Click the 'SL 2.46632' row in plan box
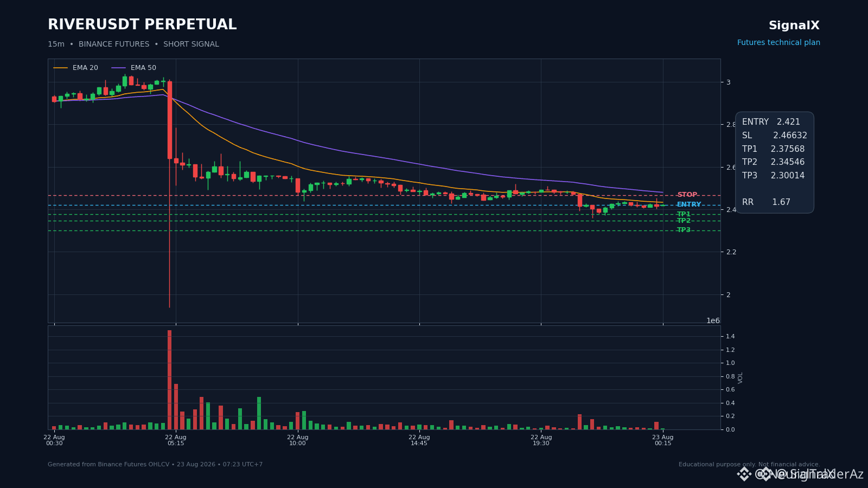The height and width of the screenshot is (488, 868). pos(775,136)
